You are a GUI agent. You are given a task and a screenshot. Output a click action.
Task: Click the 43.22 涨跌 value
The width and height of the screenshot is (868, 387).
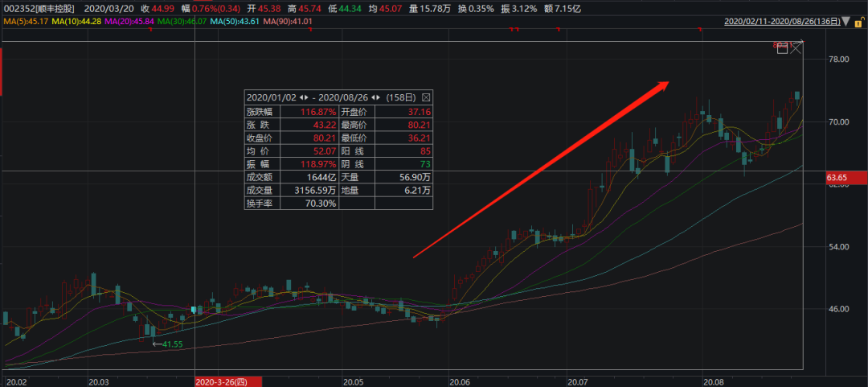[325, 124]
